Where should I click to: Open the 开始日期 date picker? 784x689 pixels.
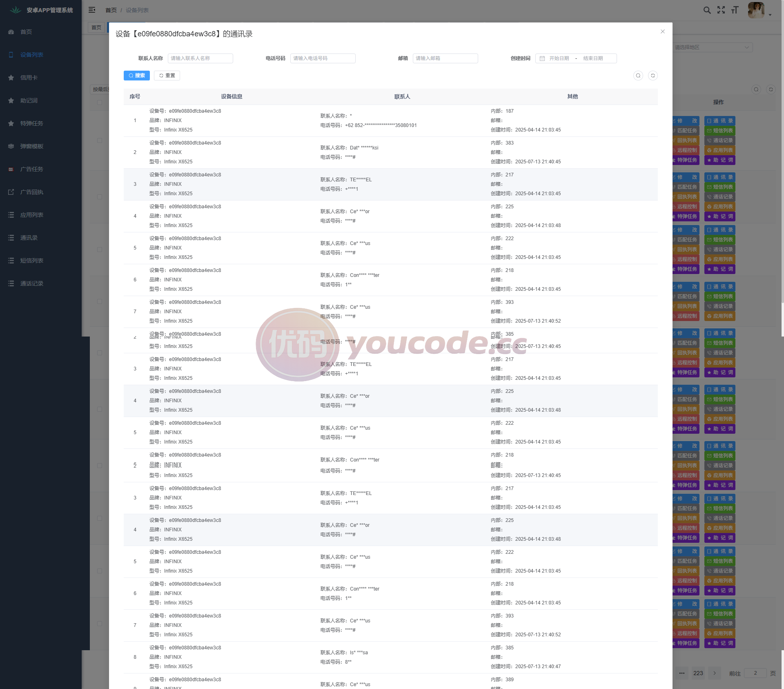[x=559, y=58]
